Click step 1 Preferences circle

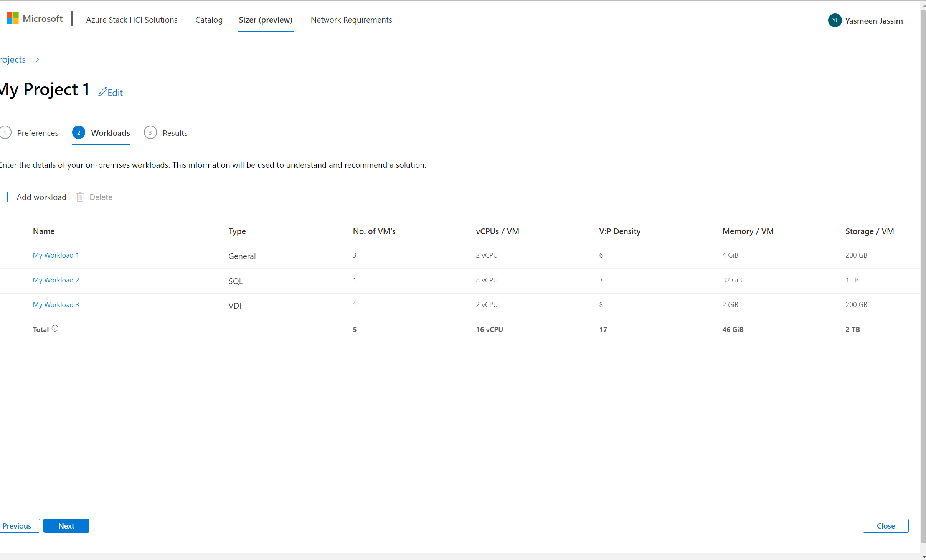(5, 133)
